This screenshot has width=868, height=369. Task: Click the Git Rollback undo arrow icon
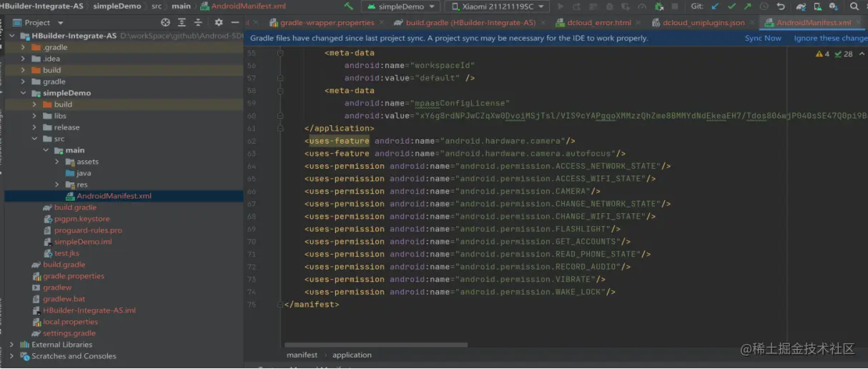781,6
